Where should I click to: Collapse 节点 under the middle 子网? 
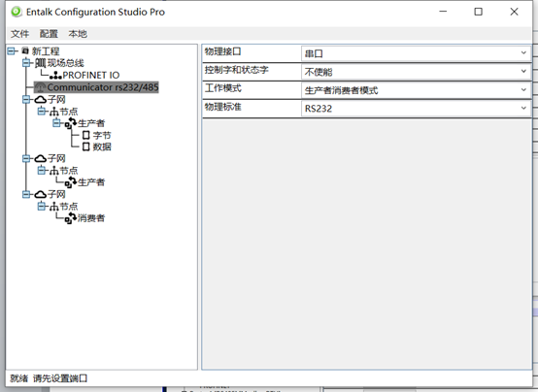coord(42,170)
